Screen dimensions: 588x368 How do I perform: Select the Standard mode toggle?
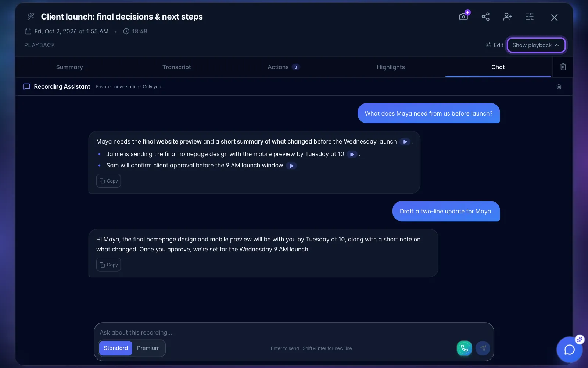[x=116, y=348]
